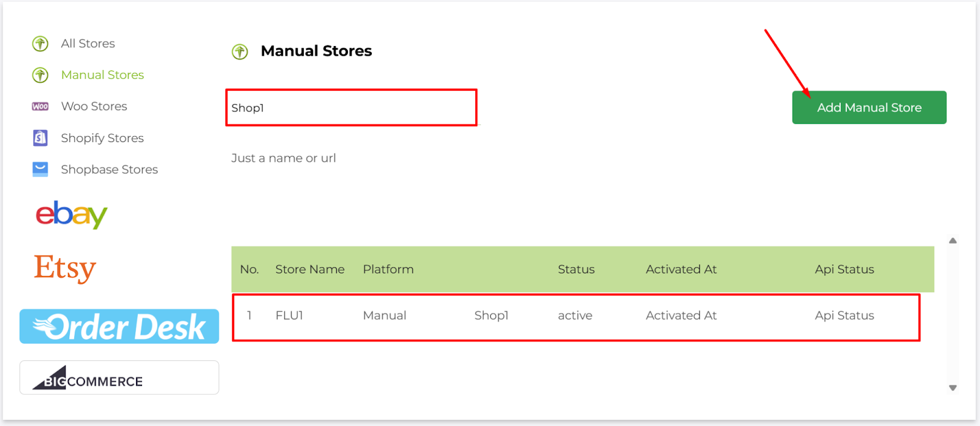Screen dimensions: 980x426
Task: Click the Shopify bag icon
Action: [x=40, y=138]
